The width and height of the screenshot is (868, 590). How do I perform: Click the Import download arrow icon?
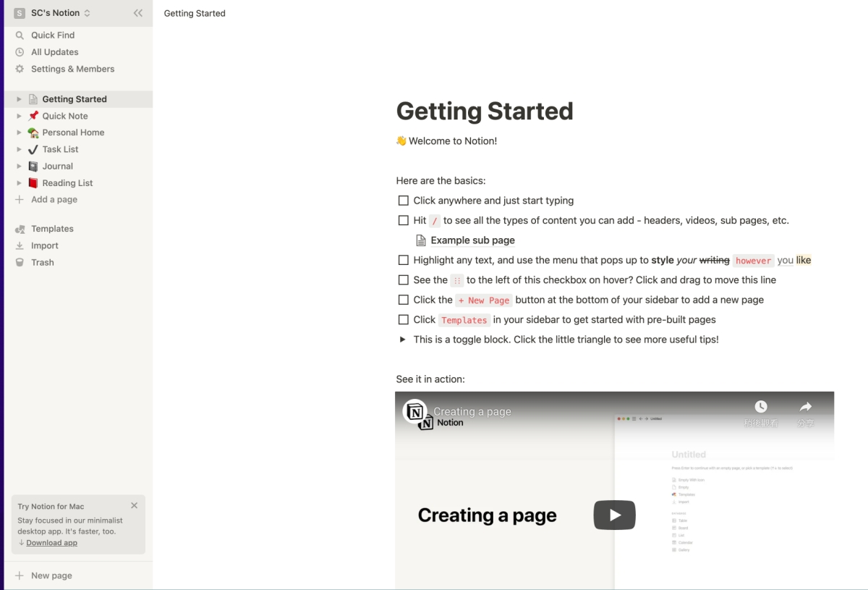pos(20,245)
